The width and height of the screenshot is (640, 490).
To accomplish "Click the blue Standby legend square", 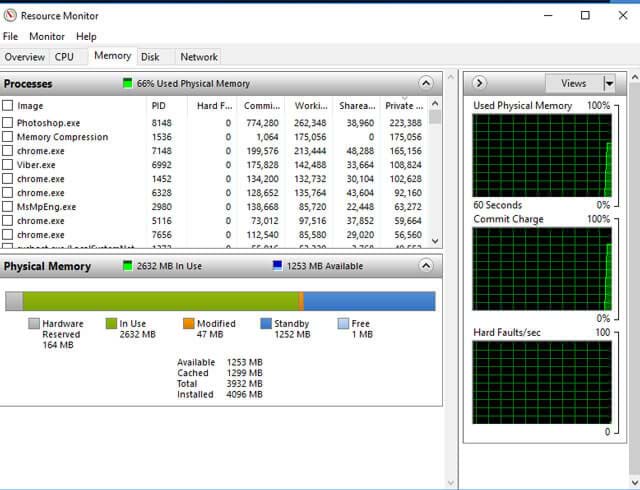I will point(266,324).
